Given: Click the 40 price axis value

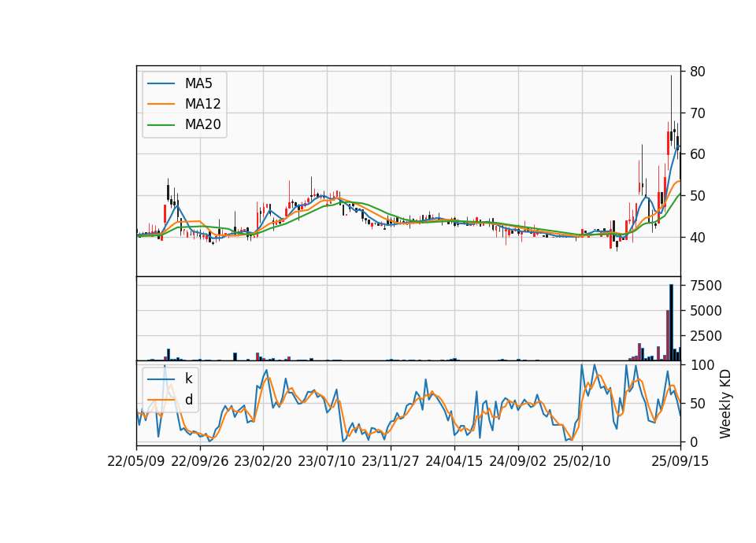Looking at the screenshot, I should pyautogui.click(x=697, y=238).
